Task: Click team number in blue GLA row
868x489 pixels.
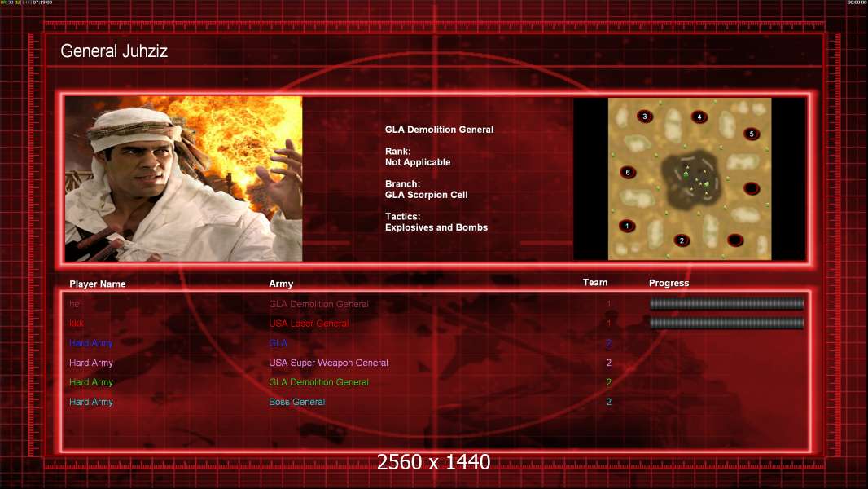Action: (608, 343)
